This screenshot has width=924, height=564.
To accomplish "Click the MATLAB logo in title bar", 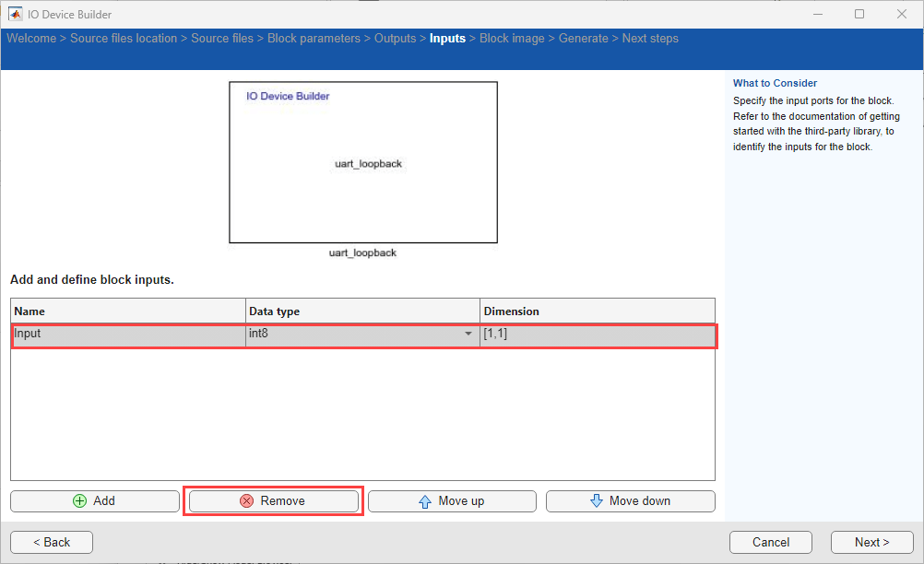I will coord(15,14).
